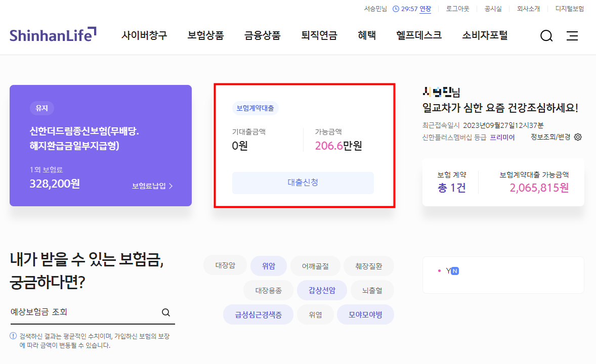Open 공시실 link
596x364 pixels.
(x=493, y=9)
